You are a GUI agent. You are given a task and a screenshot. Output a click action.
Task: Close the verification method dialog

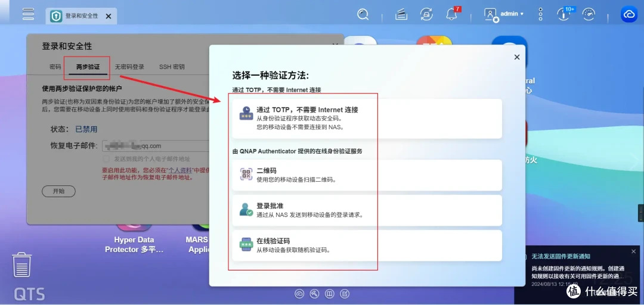coord(517,57)
